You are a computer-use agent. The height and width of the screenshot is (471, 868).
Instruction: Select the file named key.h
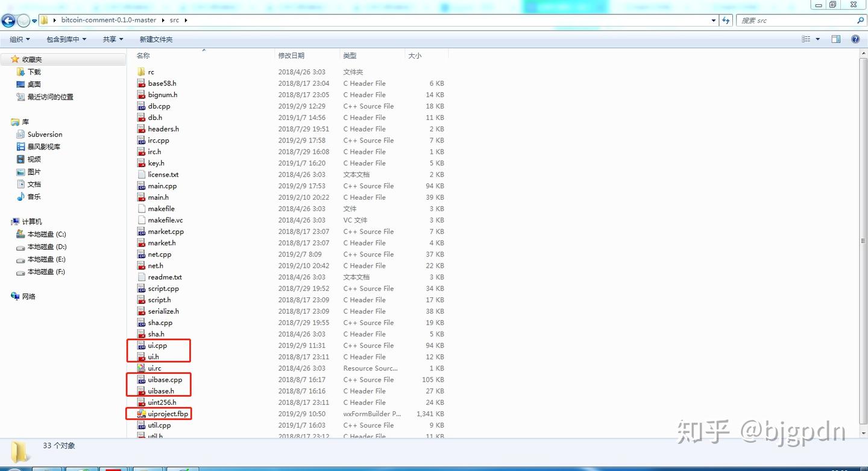pyautogui.click(x=156, y=163)
